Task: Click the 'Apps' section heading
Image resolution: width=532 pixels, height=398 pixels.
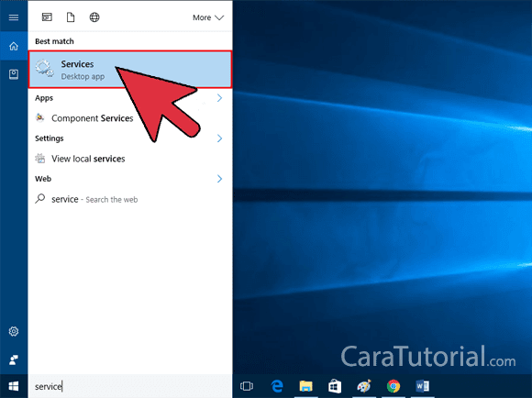Action: (44, 98)
